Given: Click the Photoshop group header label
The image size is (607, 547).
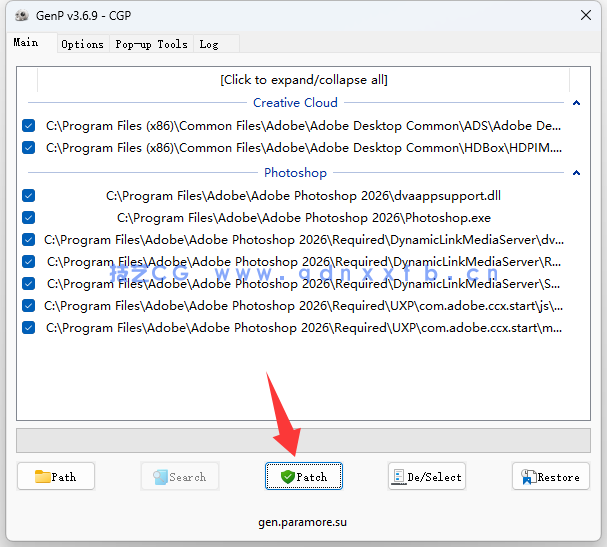Looking at the screenshot, I should (x=295, y=173).
